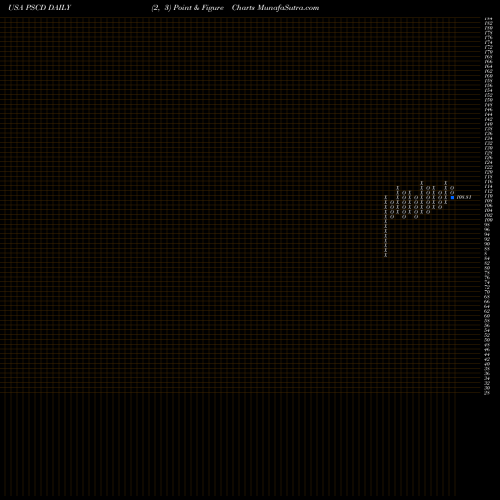This screenshot has height=500, width=500.
Task: Click the blue current price marker square
Action: click(452, 197)
